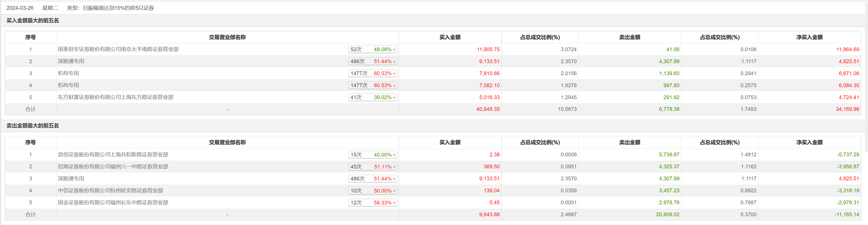Expand the 15次 40.00% badge arrow
Screen dimensions: 868x225
[x=394, y=155]
